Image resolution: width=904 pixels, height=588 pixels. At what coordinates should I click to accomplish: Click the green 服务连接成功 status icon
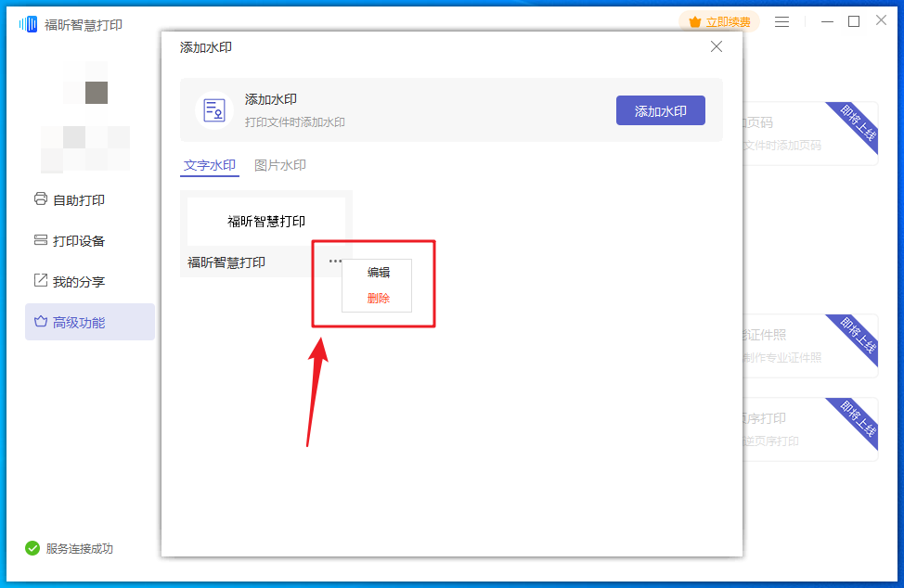pyautogui.click(x=32, y=548)
